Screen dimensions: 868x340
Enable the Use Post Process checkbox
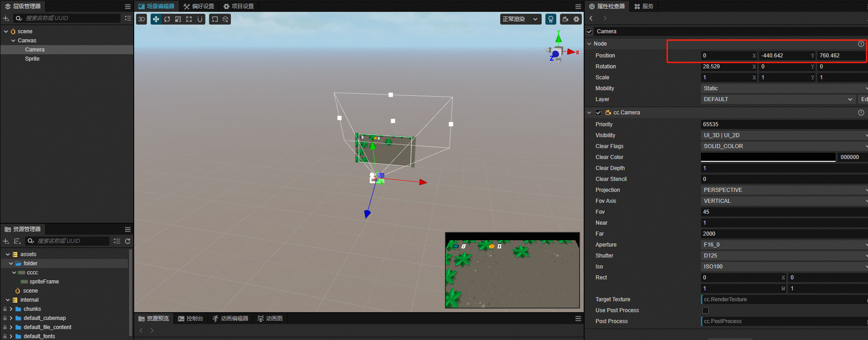[706, 310]
